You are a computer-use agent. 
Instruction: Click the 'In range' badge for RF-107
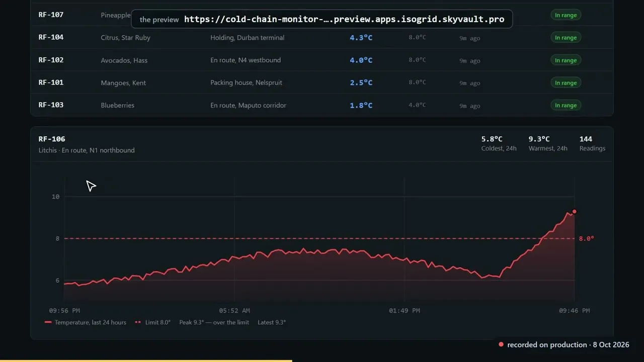[x=566, y=15]
